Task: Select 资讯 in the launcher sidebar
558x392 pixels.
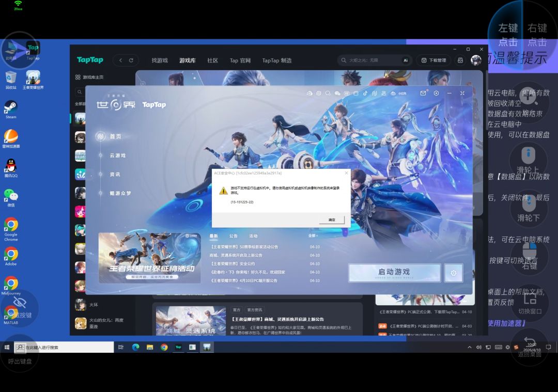Action: 115,174
